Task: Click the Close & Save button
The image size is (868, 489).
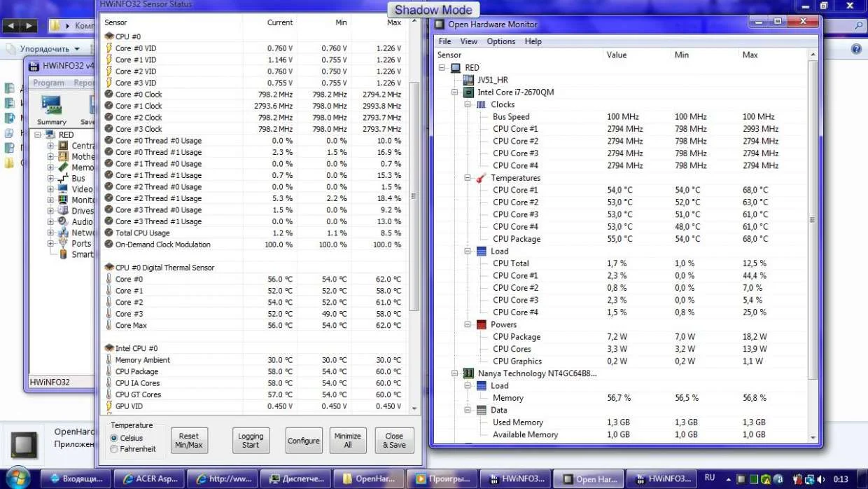Action: (x=394, y=441)
